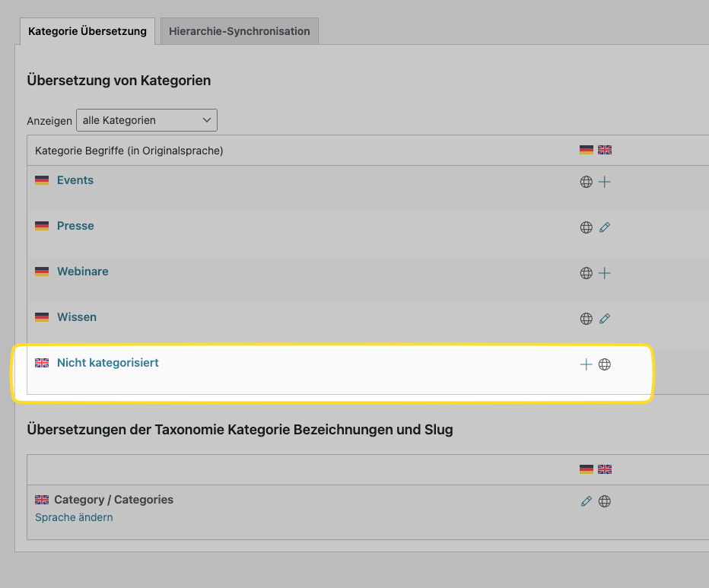This screenshot has height=588, width=709.
Task: Edit the Wissen translation with pencil icon
Action: pyautogui.click(x=605, y=319)
